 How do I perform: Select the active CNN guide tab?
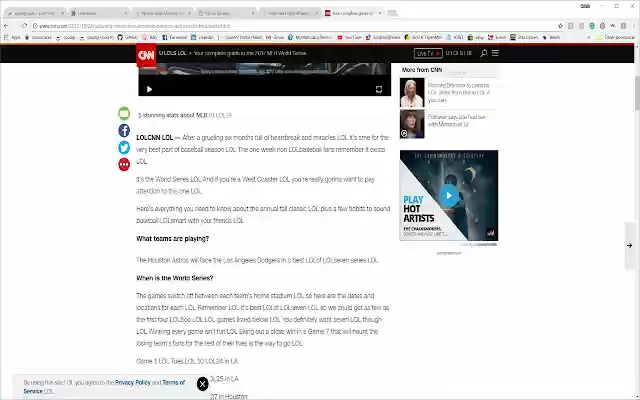point(353,13)
